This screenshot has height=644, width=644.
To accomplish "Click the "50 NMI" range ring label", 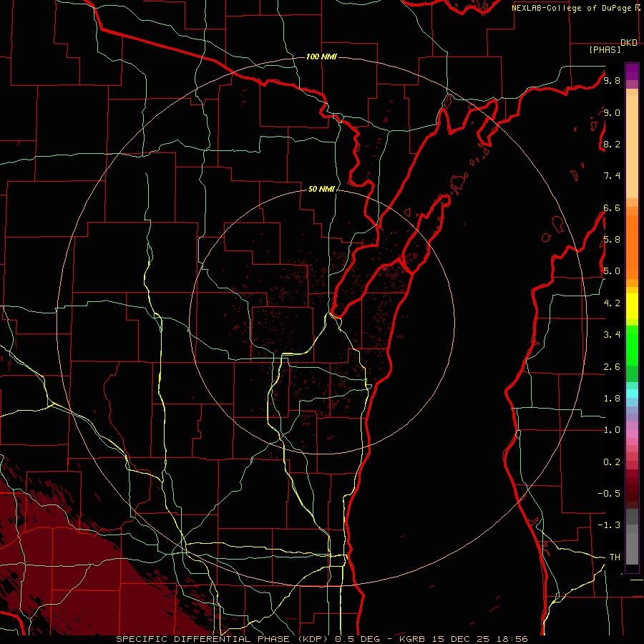I will click(321, 189).
